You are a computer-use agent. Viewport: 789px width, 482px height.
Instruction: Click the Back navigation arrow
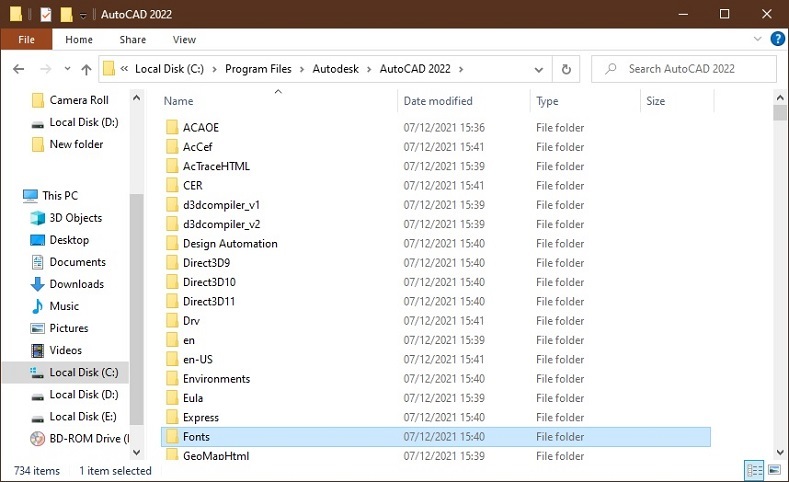19,69
